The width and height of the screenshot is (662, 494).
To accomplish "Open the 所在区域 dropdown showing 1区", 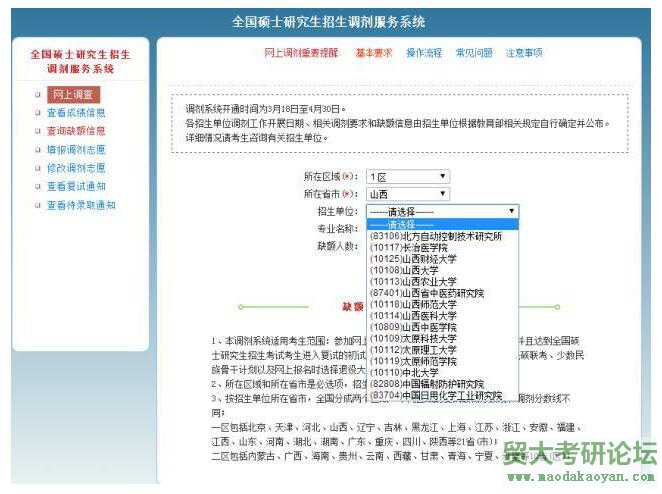I will click(408, 176).
